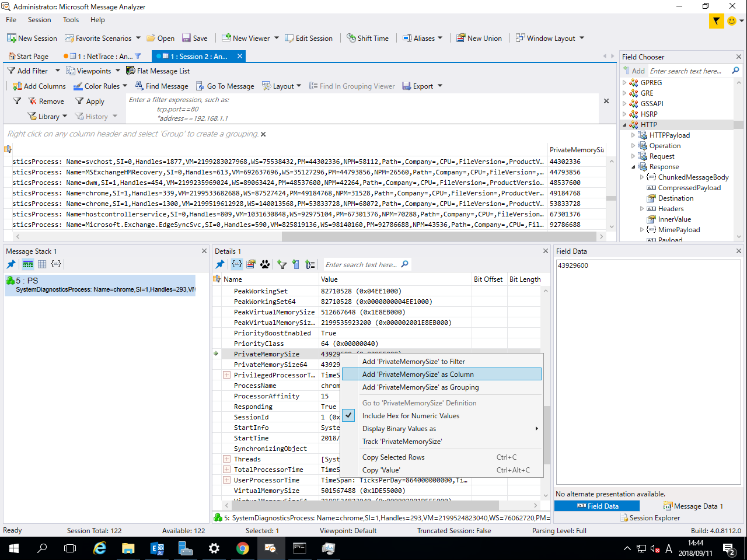Viewport: 747px width, 560px height.
Task: Click the Shift Time icon
Action: pos(351,38)
